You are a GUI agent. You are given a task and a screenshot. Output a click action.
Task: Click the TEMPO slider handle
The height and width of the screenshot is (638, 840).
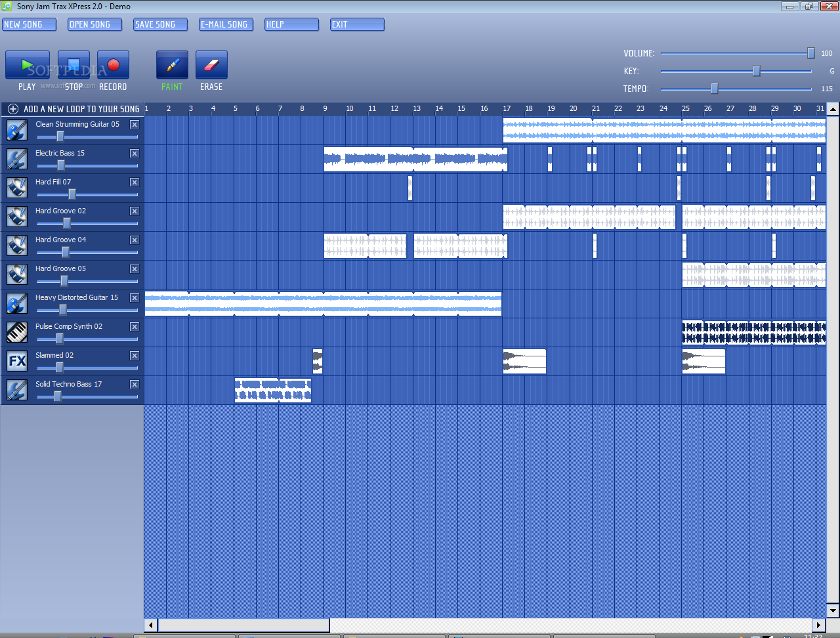tap(715, 89)
